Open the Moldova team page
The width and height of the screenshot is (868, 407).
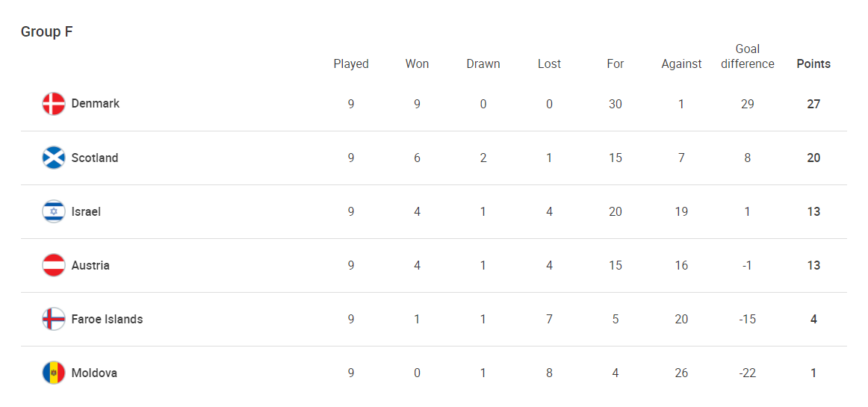[x=94, y=373]
